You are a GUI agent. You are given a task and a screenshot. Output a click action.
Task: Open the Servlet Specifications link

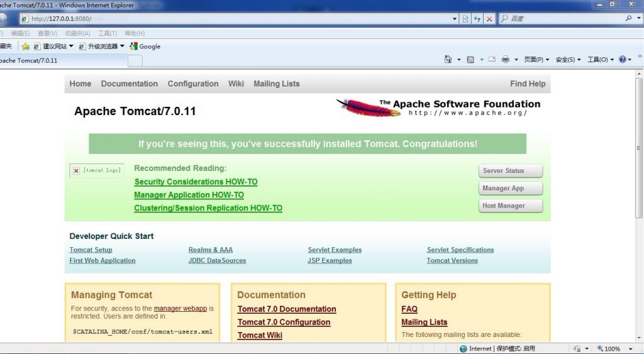click(460, 250)
